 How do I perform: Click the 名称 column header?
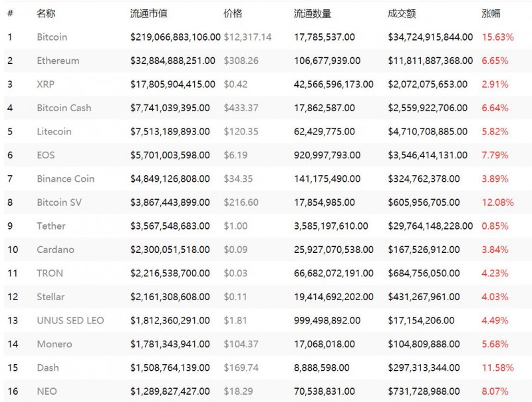tap(46, 13)
